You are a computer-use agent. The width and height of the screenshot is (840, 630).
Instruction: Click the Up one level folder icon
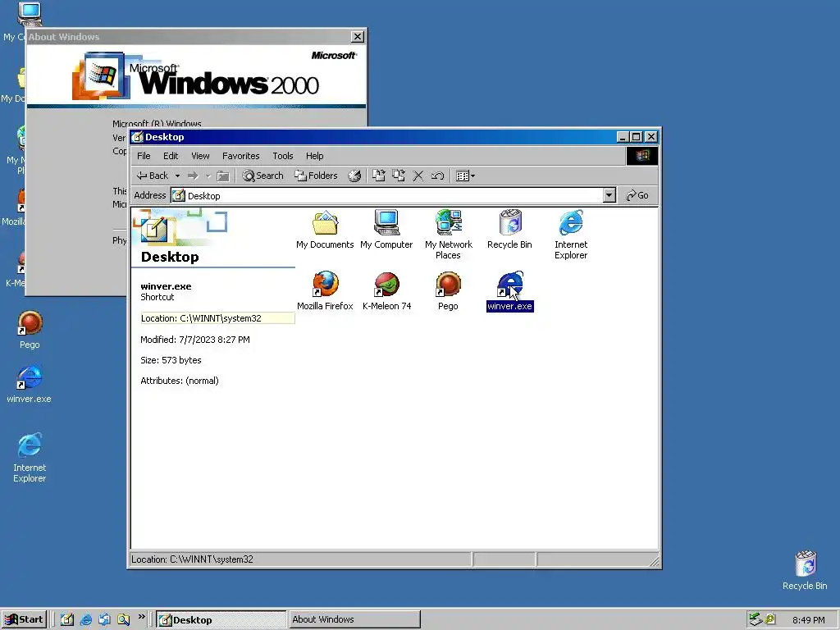(223, 176)
